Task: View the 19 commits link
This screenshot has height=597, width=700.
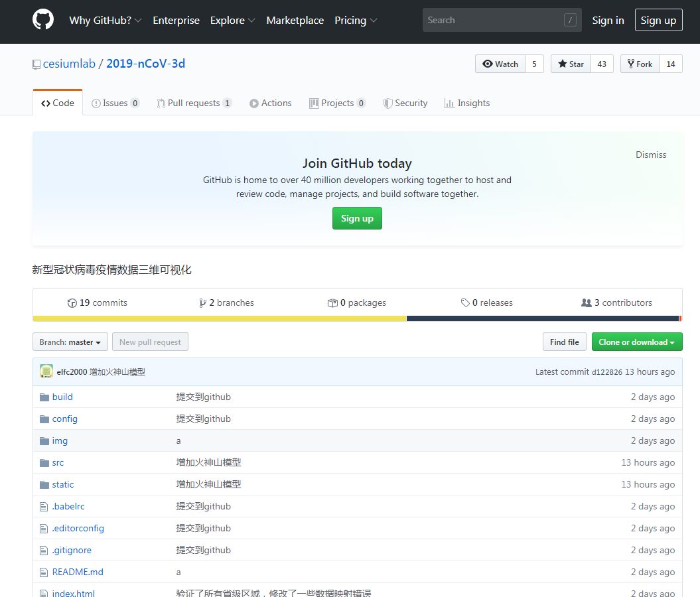Action: [98, 303]
